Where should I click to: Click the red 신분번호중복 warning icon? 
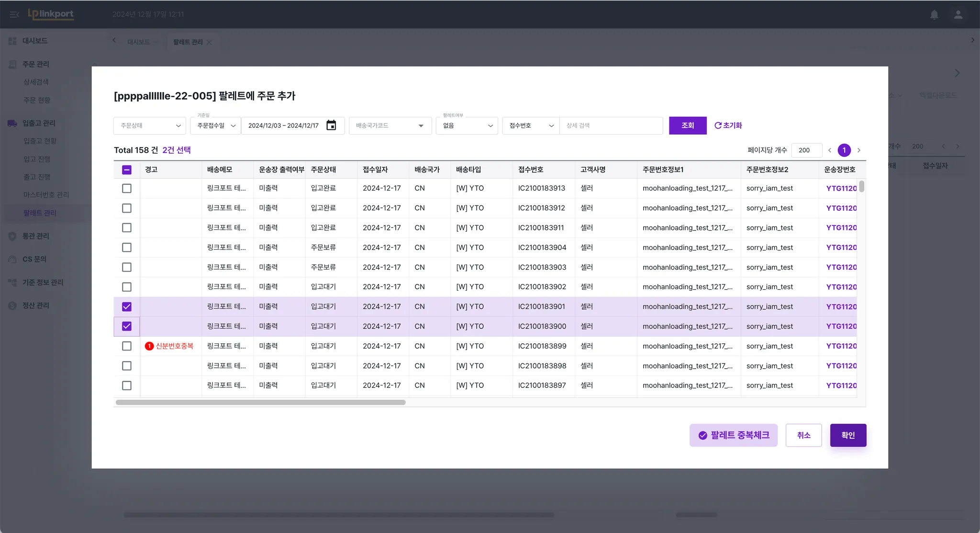pyautogui.click(x=149, y=346)
